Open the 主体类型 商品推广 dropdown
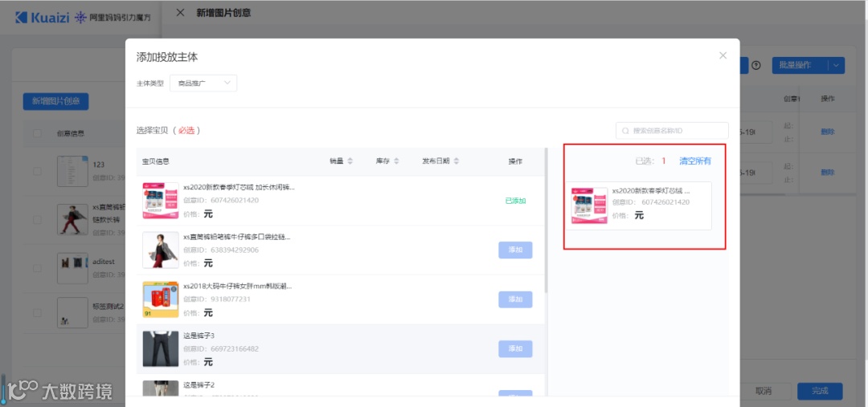Image resolution: width=868 pixels, height=407 pixels. pyautogui.click(x=203, y=83)
